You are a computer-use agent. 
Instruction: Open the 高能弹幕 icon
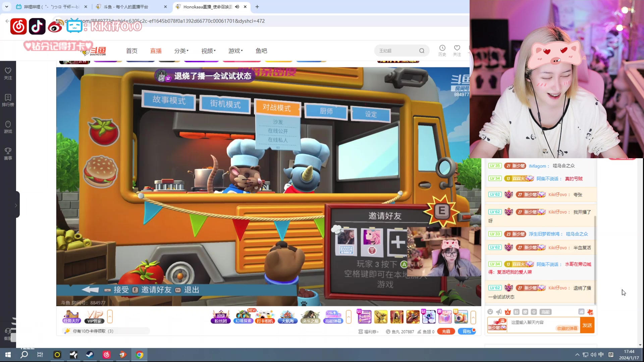pyautogui.click(x=333, y=316)
